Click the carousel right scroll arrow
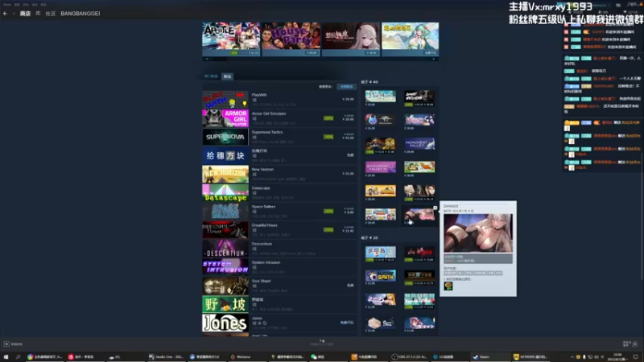Viewport: 644px width, 362px height. click(434, 59)
